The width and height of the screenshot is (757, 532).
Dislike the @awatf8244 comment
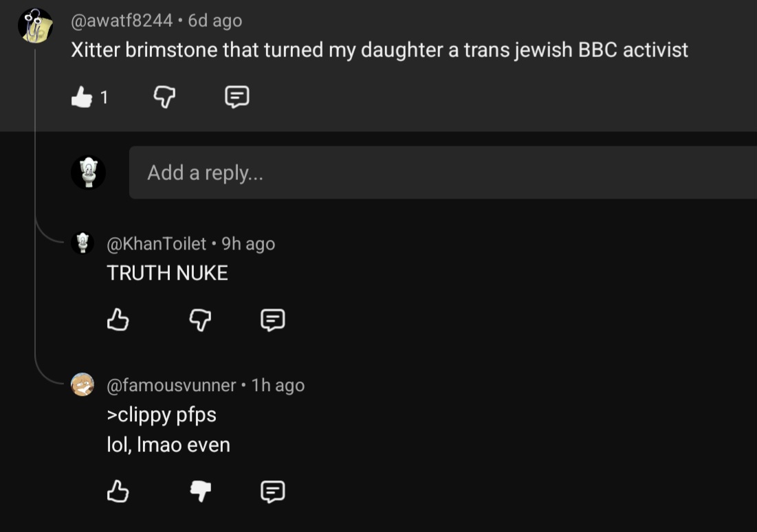click(164, 98)
